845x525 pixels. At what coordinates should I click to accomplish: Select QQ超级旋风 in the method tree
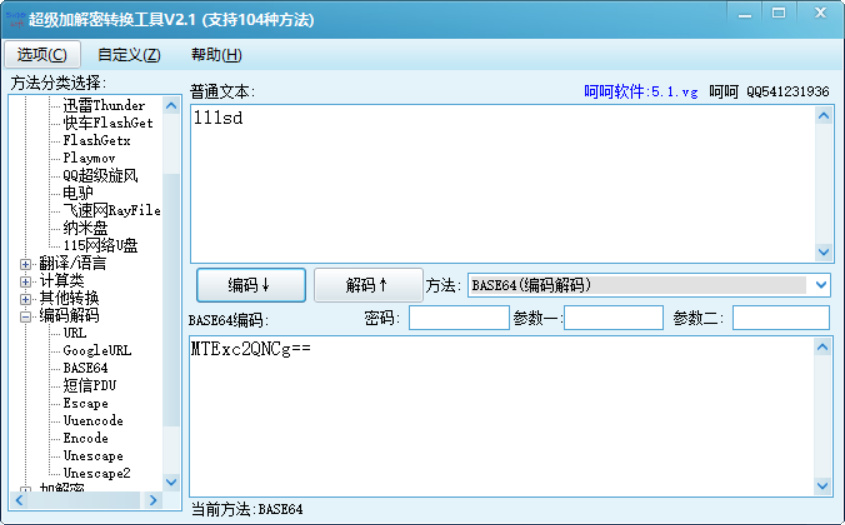click(x=100, y=175)
